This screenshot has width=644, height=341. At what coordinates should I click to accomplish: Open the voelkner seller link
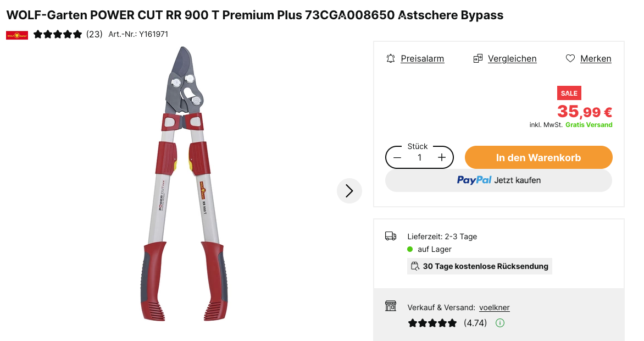tap(495, 307)
